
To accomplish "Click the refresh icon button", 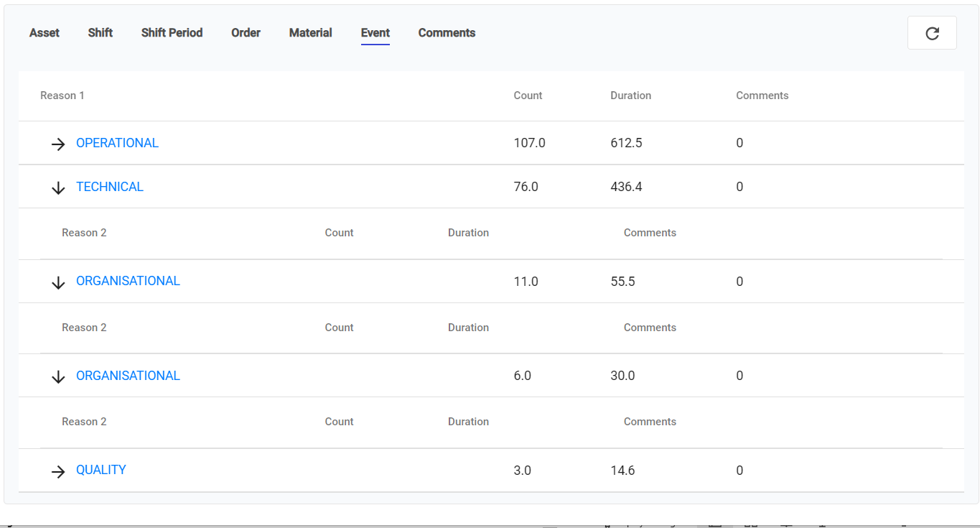I will coord(932,33).
